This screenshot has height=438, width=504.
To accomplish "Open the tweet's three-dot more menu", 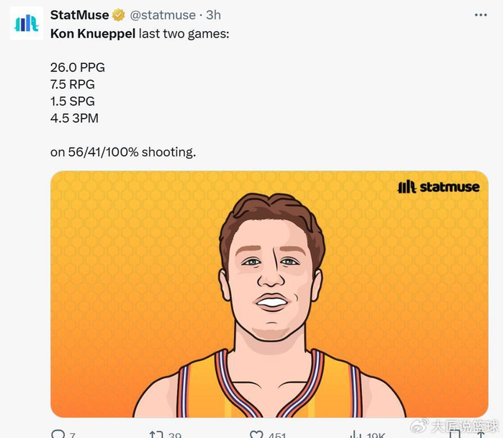I will [x=481, y=15].
